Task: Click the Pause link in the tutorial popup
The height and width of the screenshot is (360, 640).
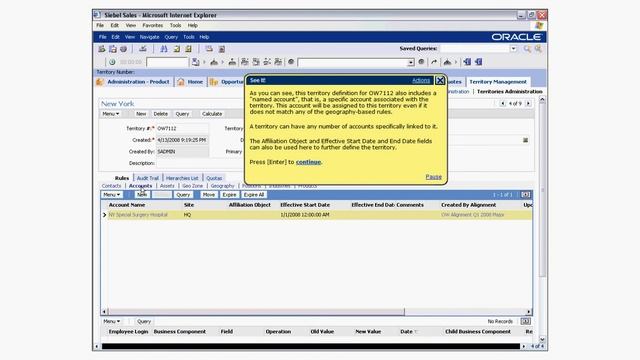Action: pos(433,177)
